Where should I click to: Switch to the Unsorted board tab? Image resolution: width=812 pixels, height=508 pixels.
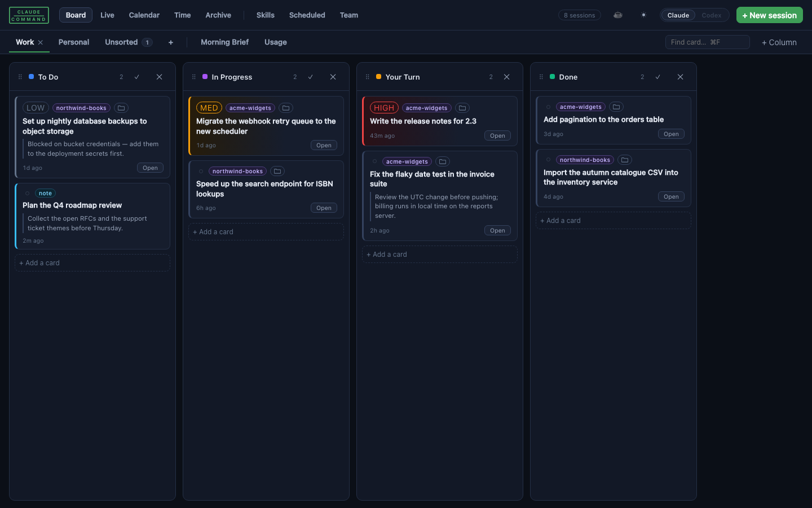[x=129, y=42]
